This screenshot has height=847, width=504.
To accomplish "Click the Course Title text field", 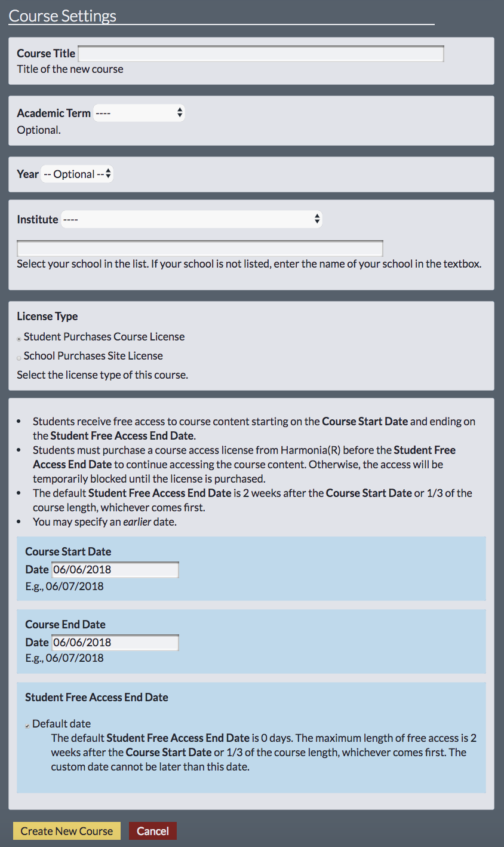I will click(x=261, y=54).
